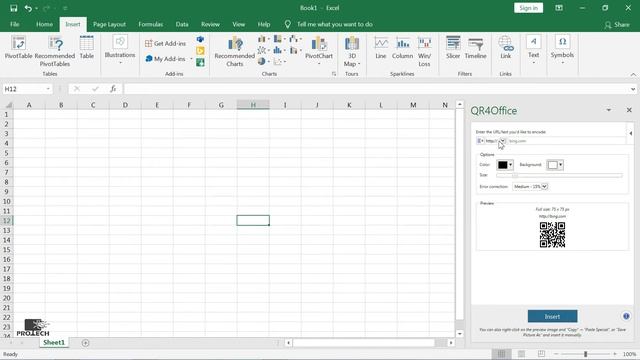Screen dimensions: 640x360
Task: Open the Name Box dropdown
Action: pyautogui.click(x=48, y=89)
